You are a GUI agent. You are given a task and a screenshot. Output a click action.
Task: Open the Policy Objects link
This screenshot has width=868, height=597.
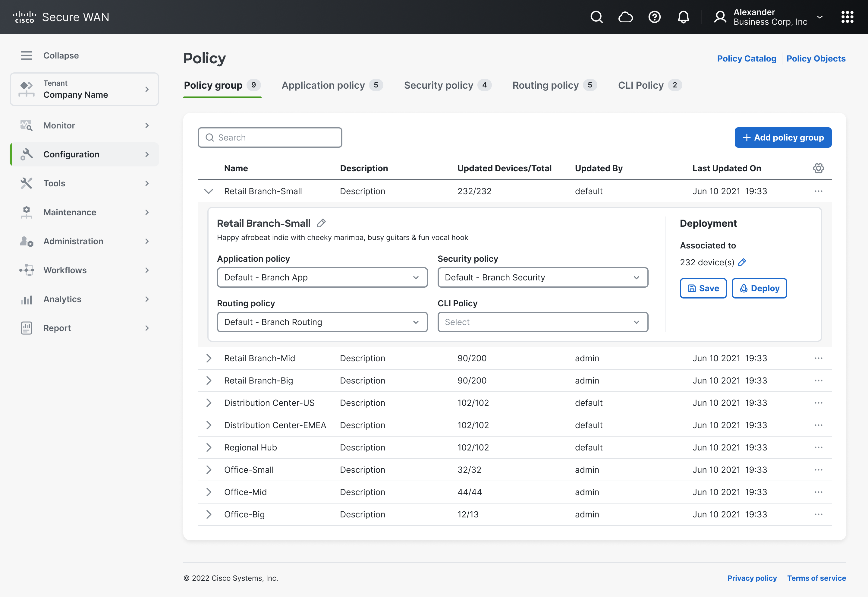pyautogui.click(x=816, y=59)
